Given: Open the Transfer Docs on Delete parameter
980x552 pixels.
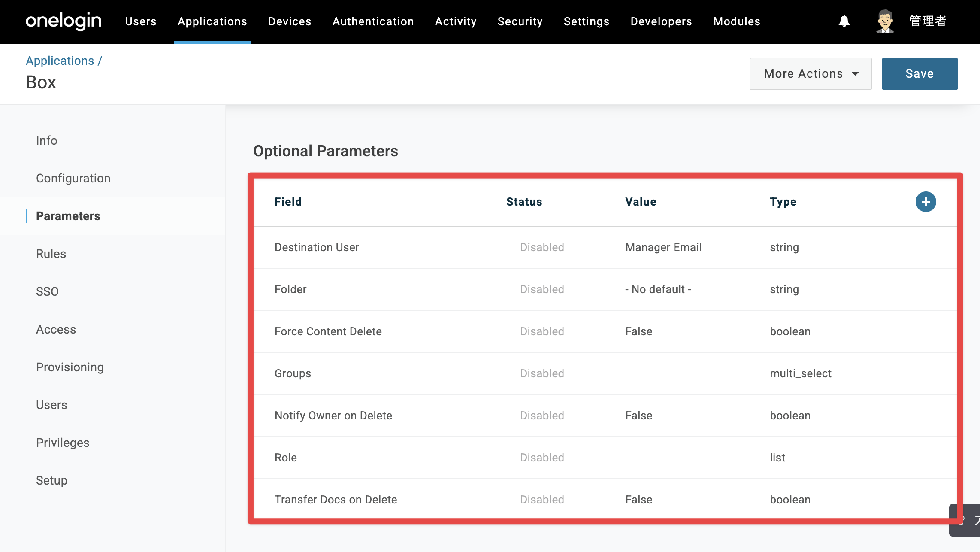Looking at the screenshot, I should pos(605,499).
